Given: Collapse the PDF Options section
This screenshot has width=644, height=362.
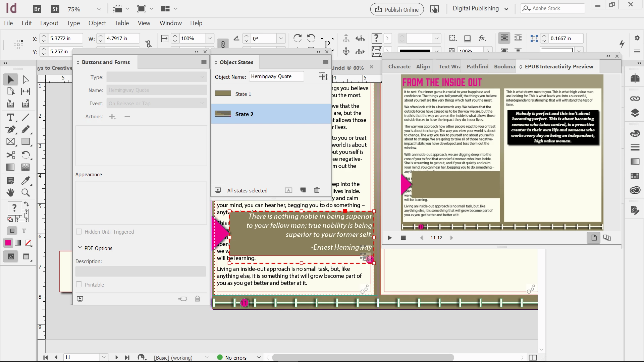Looking at the screenshot, I should coord(80,248).
